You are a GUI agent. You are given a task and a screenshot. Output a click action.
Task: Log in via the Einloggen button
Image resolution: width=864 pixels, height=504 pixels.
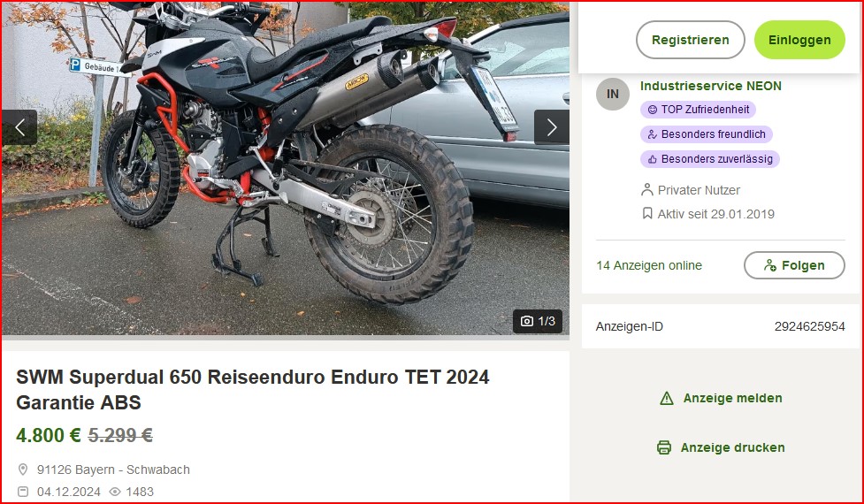(x=799, y=40)
